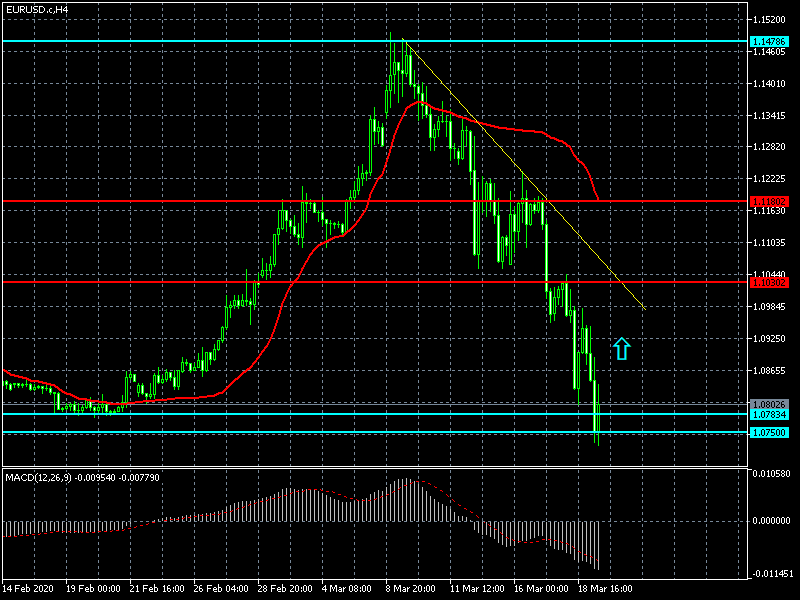Image resolution: width=800 pixels, height=600 pixels.
Task: Click the 1.13415 price axis label
Action: 769,116
